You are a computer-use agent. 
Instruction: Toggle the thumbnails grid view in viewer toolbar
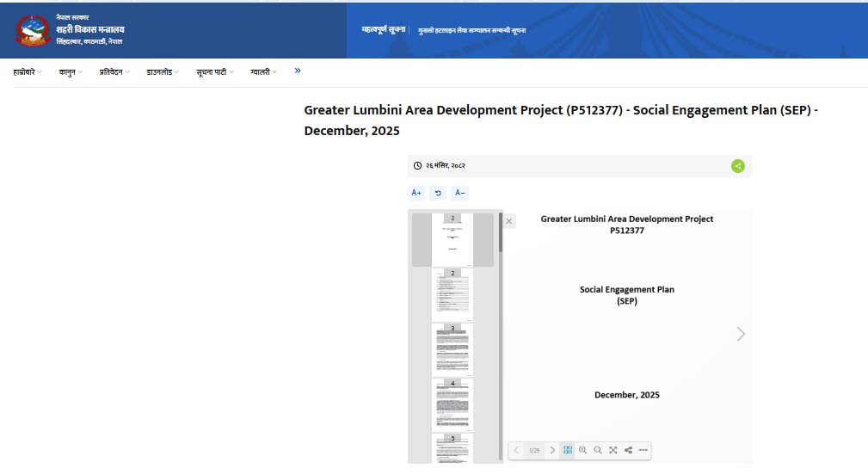tap(568, 450)
